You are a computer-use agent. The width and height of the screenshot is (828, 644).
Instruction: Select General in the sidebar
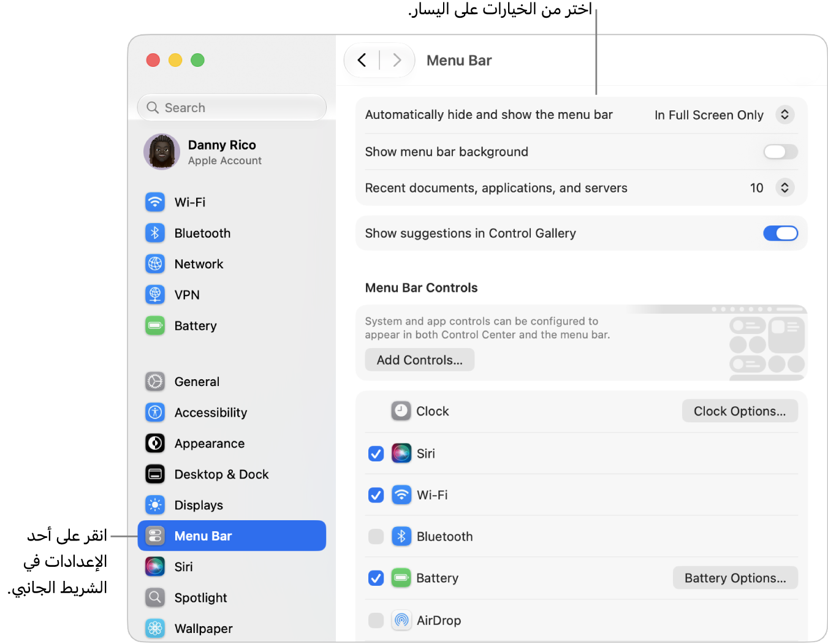[232, 382]
